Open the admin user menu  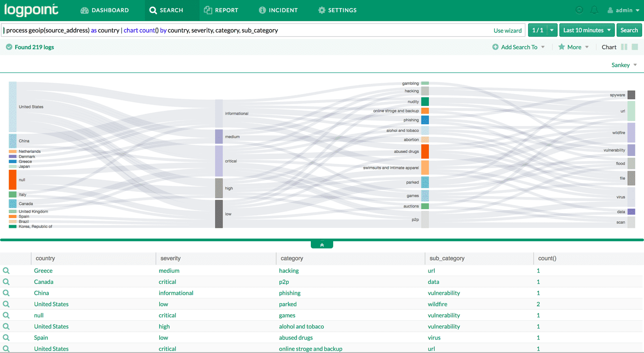coord(623,10)
